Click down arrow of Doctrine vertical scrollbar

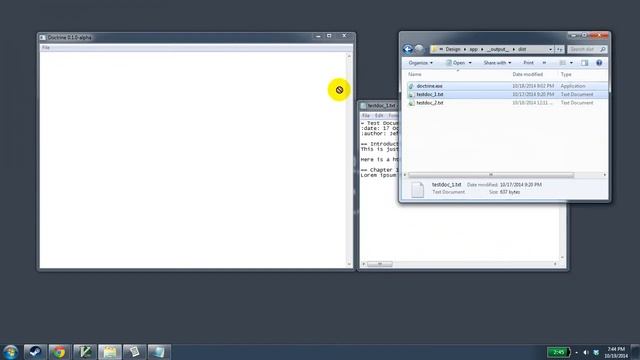click(x=349, y=264)
